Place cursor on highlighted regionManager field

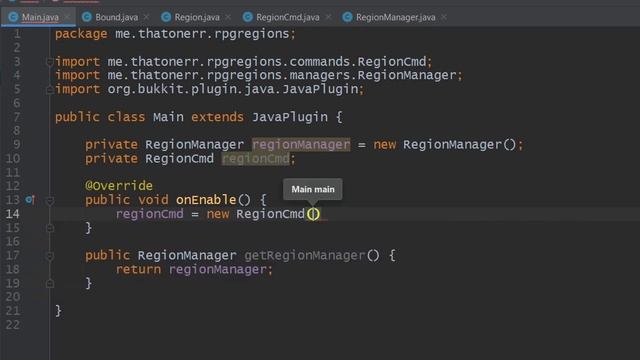click(x=301, y=144)
